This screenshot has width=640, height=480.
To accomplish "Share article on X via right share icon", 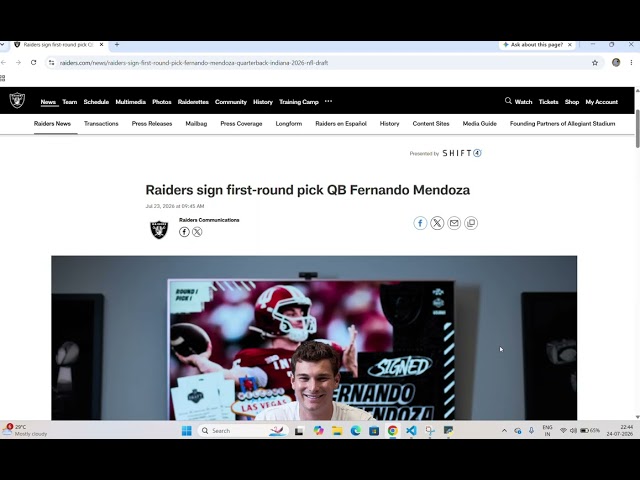I will point(437,223).
